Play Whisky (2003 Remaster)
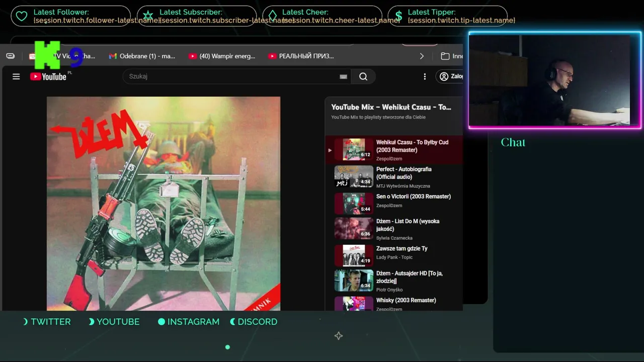Image resolution: width=644 pixels, height=362 pixels. coord(406,300)
